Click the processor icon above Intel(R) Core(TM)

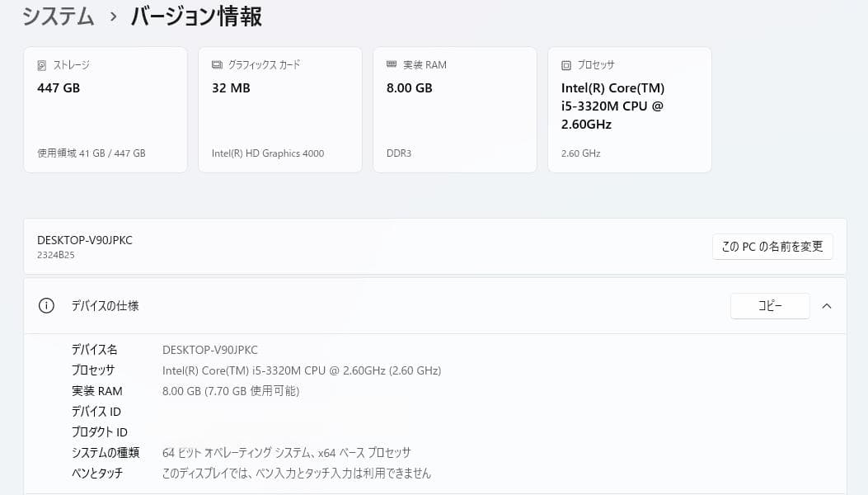[x=565, y=64]
